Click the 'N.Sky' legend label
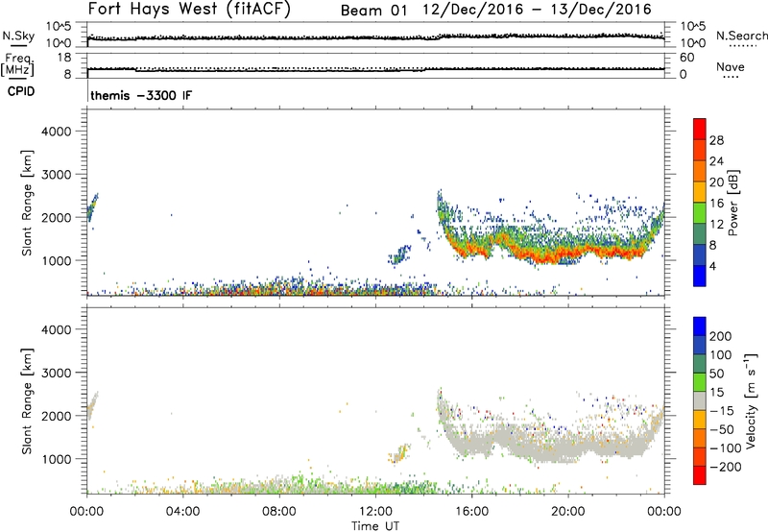 click(18, 36)
